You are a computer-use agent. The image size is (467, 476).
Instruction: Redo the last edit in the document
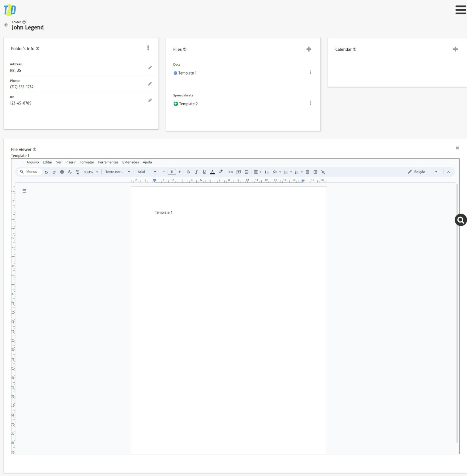pos(54,172)
